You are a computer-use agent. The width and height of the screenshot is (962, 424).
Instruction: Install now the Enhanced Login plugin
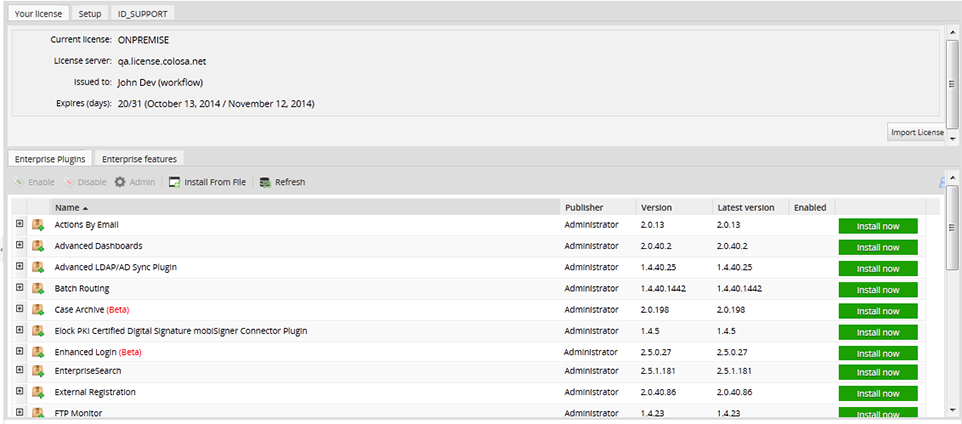(x=877, y=352)
